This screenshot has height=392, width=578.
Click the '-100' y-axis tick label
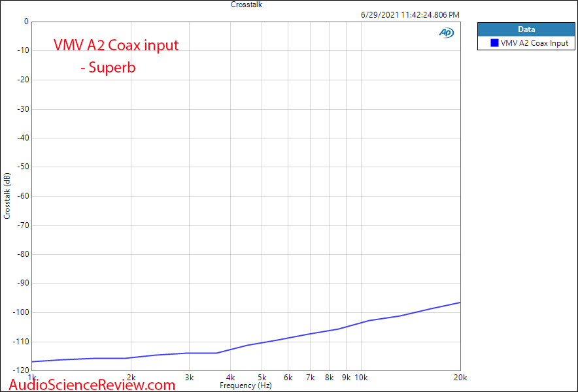coord(21,312)
